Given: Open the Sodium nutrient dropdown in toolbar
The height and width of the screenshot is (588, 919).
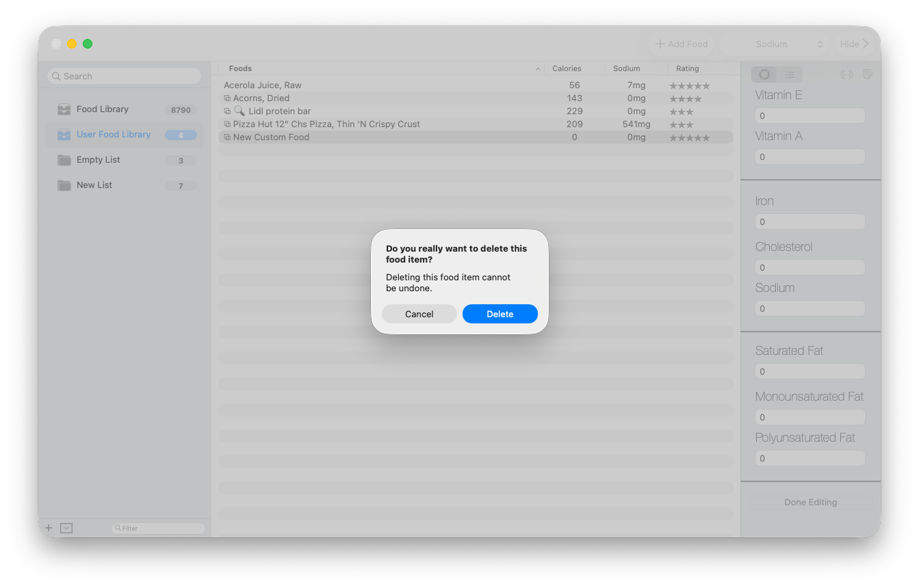Looking at the screenshot, I should click(775, 44).
